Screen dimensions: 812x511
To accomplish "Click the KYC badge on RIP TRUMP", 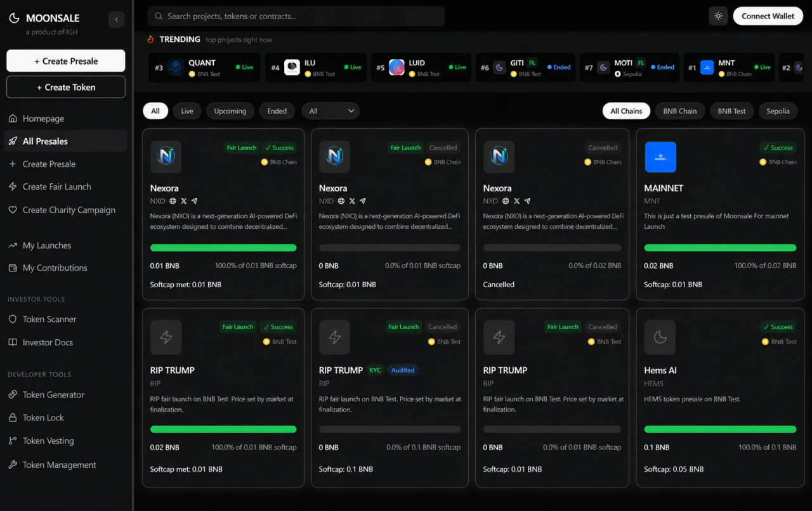I will 375,370.
